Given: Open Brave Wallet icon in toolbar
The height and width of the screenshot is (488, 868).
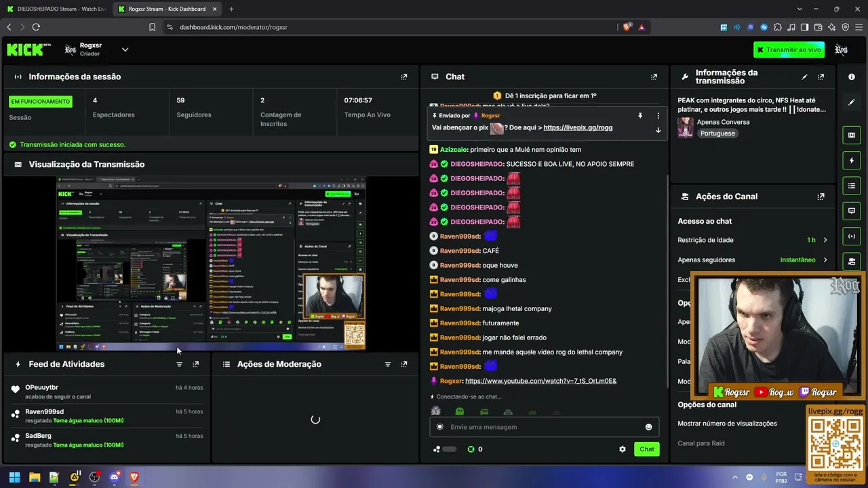Looking at the screenshot, I should tap(818, 27).
